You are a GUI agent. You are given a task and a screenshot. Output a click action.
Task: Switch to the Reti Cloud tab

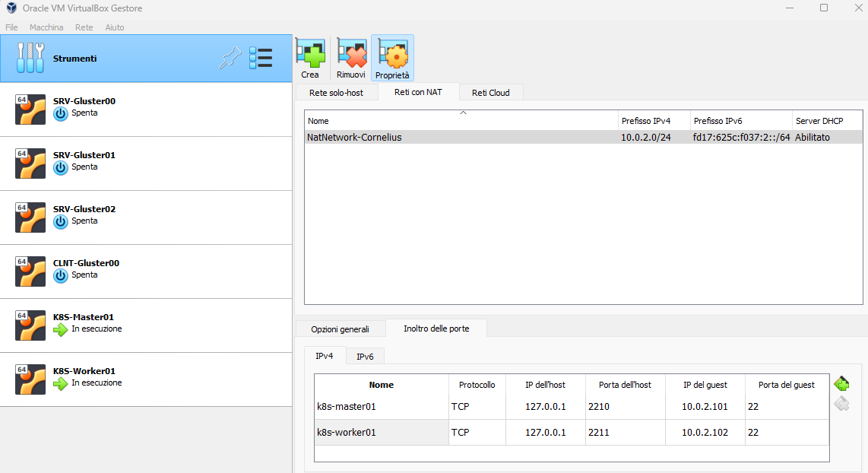pos(491,92)
